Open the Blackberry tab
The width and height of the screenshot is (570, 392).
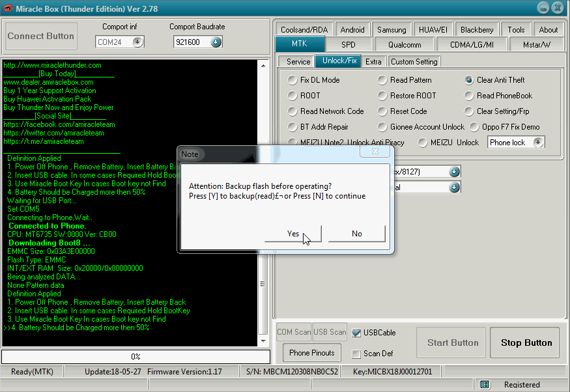tap(477, 29)
